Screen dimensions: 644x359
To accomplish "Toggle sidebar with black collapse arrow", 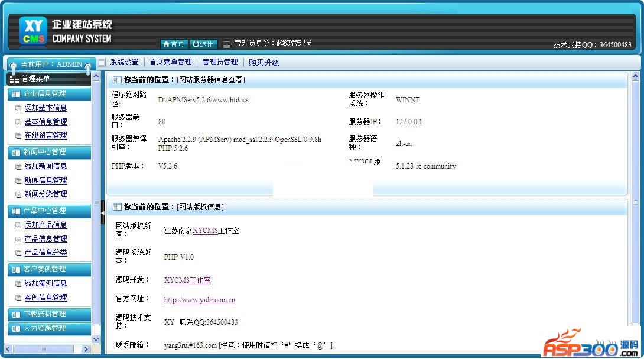I will [x=103, y=213].
